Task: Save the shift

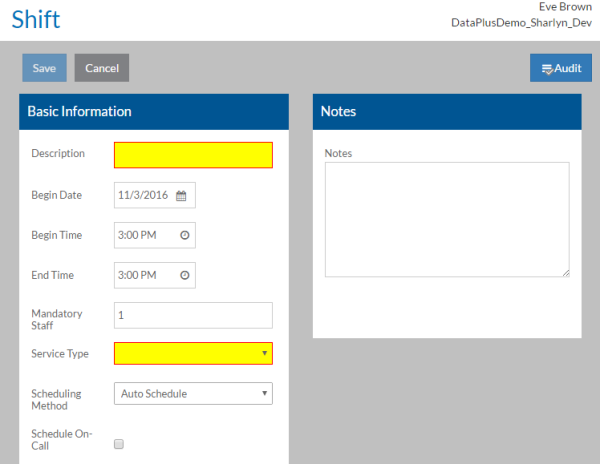Action: (44, 68)
